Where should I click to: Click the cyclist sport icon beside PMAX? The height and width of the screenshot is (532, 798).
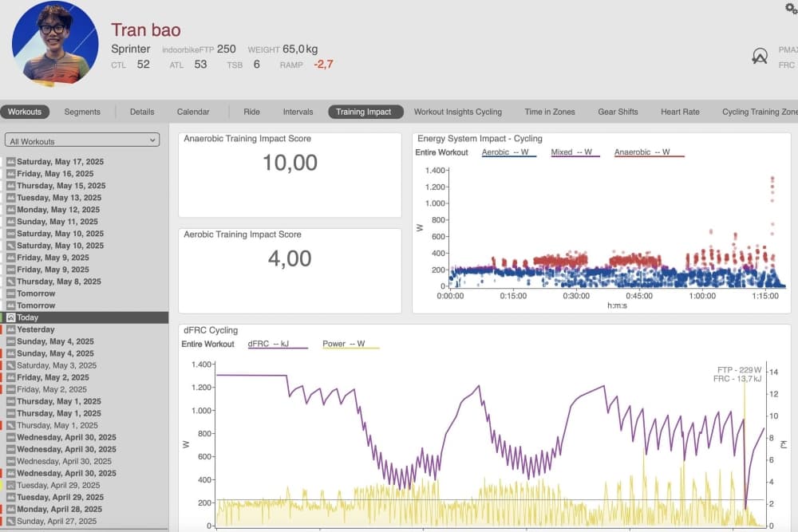(760, 56)
